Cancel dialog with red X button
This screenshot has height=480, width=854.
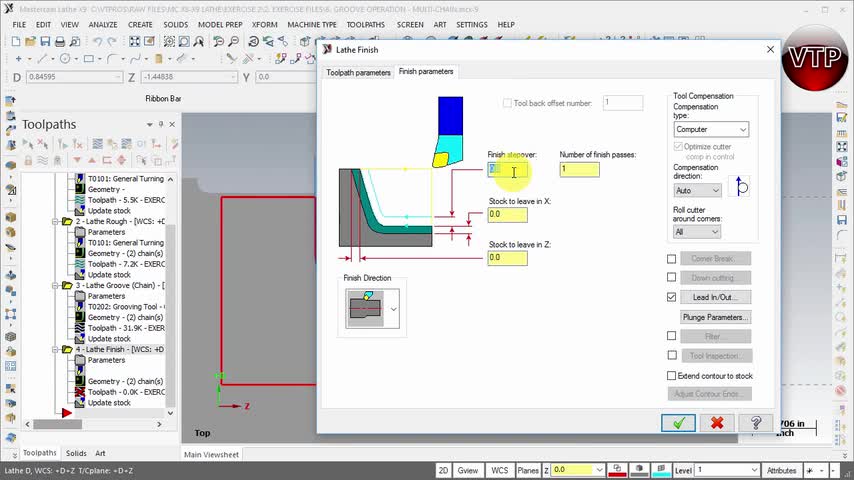[x=717, y=423]
